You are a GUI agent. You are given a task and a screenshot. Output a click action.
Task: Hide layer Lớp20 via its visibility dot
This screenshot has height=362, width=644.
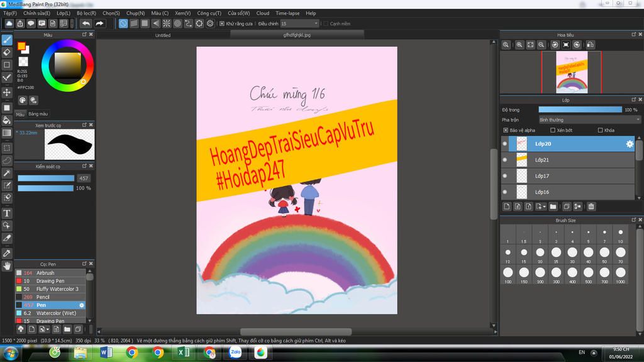(505, 144)
